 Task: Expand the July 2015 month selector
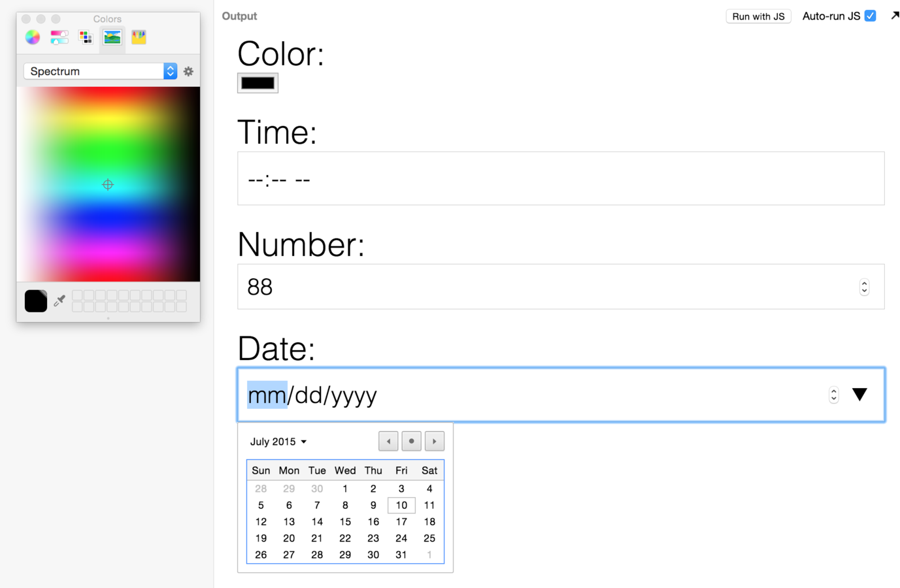[278, 442]
